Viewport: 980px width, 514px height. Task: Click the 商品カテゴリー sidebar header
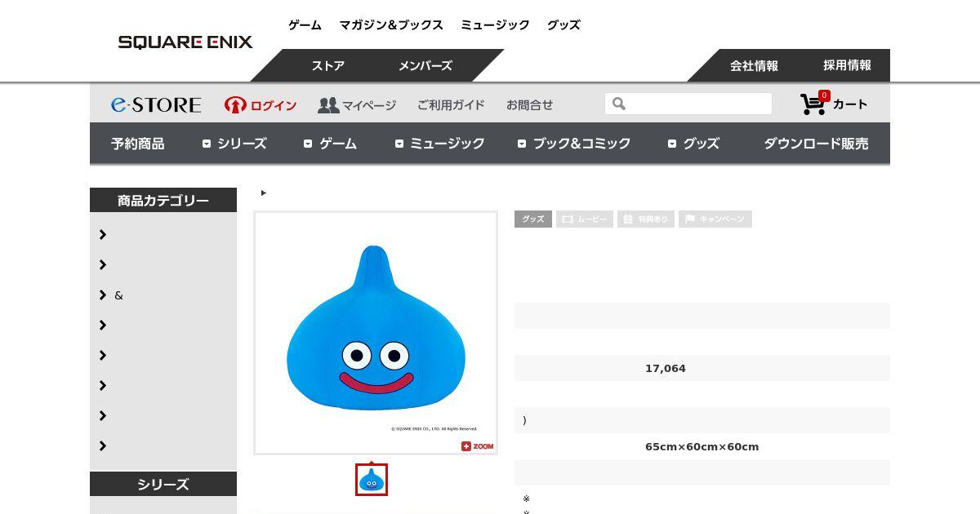(163, 200)
